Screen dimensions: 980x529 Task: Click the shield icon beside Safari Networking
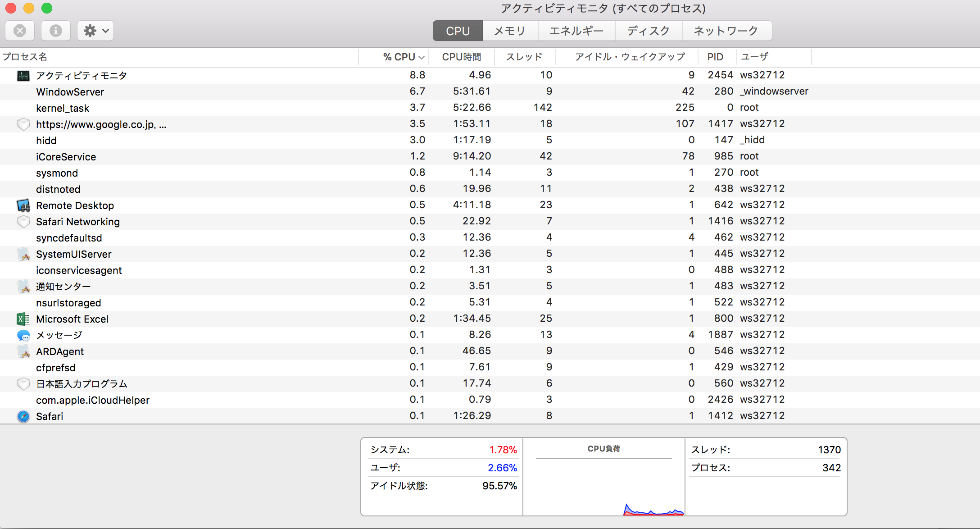point(23,222)
